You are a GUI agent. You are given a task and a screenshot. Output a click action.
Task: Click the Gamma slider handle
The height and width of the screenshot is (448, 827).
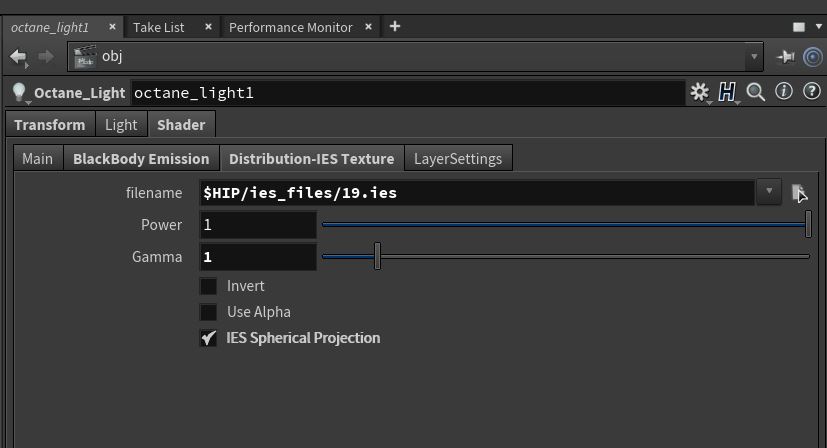[377, 257]
